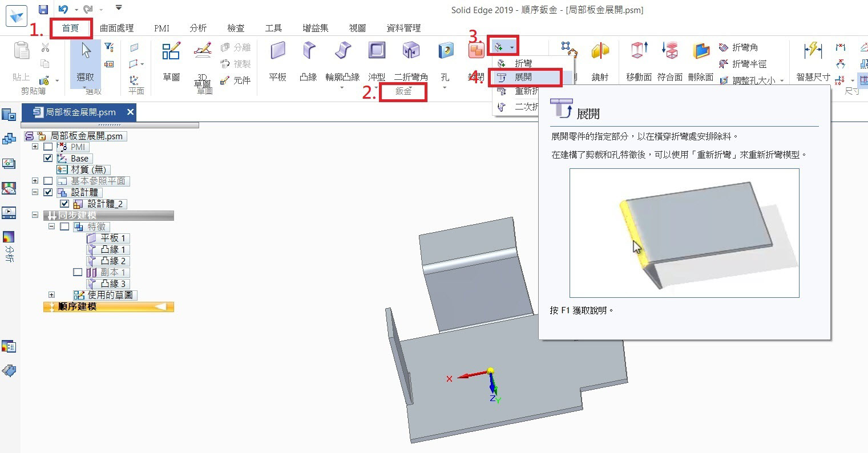Click the Solid Edge application button
868x453 pixels.
18,15
